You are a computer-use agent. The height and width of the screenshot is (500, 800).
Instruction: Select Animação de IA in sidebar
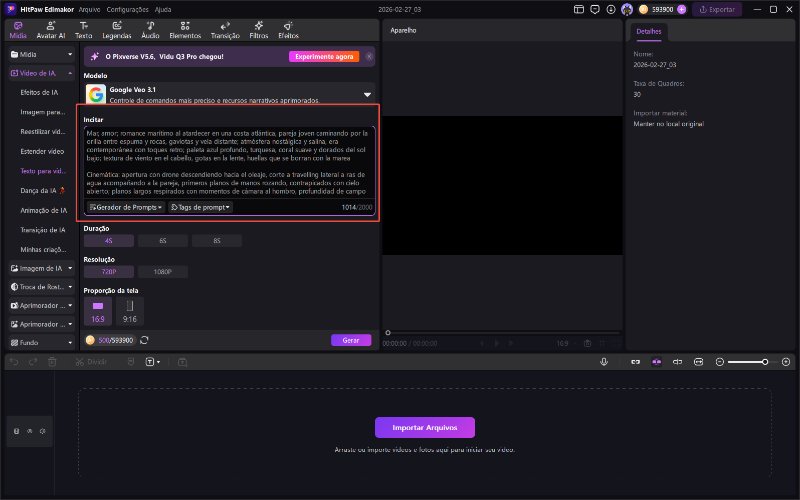click(43, 210)
